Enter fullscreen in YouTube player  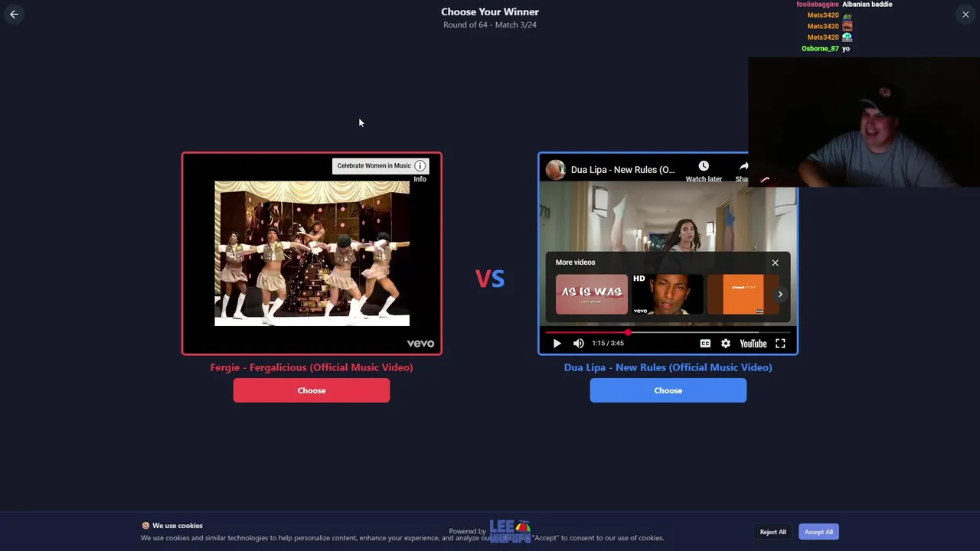780,344
